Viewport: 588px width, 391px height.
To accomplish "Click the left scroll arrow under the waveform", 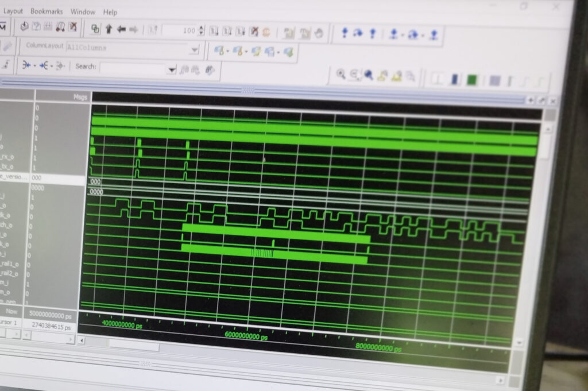I will tap(82, 341).
